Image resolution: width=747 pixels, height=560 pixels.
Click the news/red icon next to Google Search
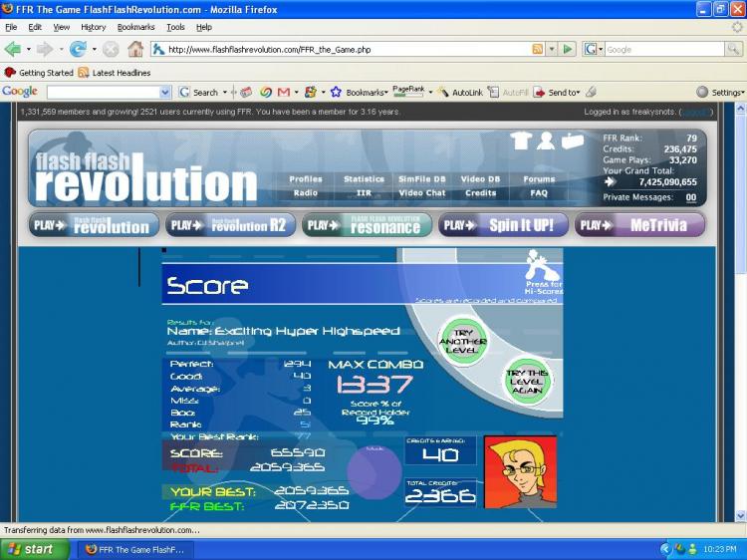(246, 92)
